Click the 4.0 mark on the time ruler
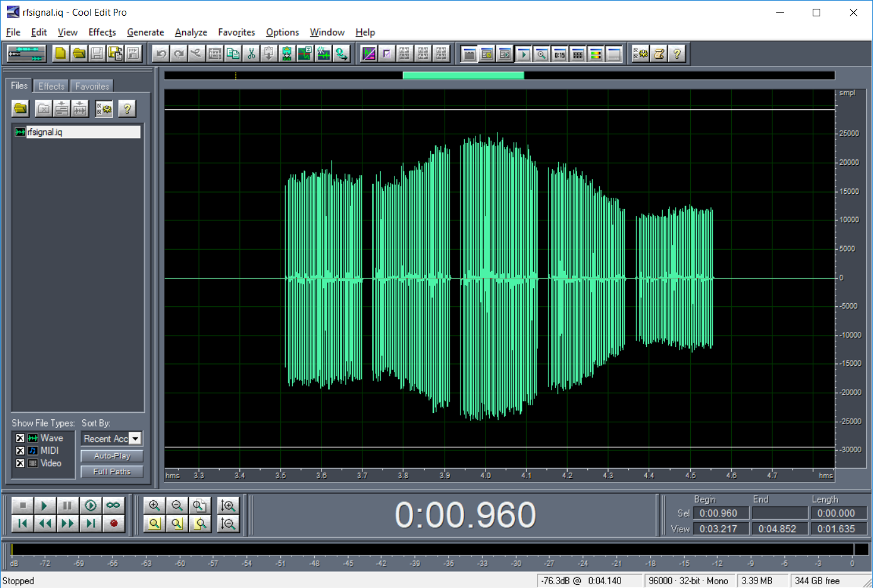 click(485, 475)
